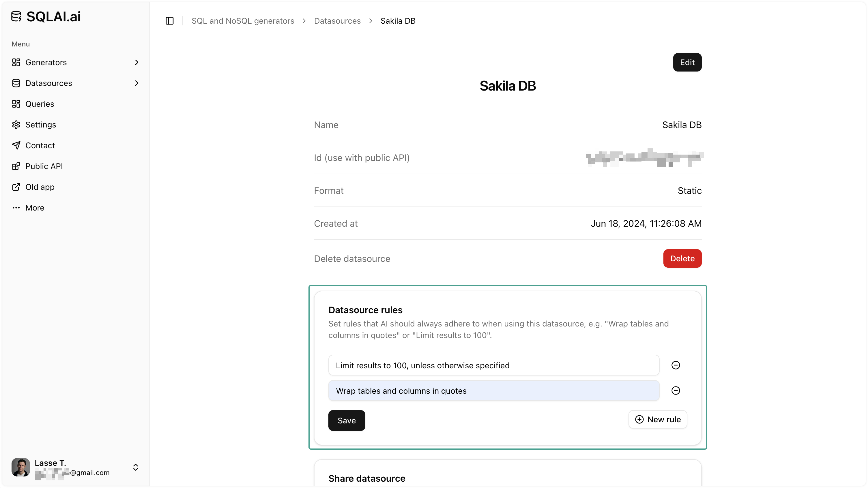Select the Contact paper-plane icon

coord(16,145)
